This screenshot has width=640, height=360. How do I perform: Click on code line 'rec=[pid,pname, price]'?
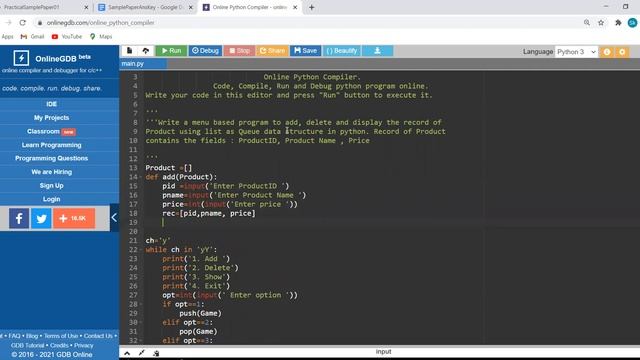pyautogui.click(x=209, y=213)
